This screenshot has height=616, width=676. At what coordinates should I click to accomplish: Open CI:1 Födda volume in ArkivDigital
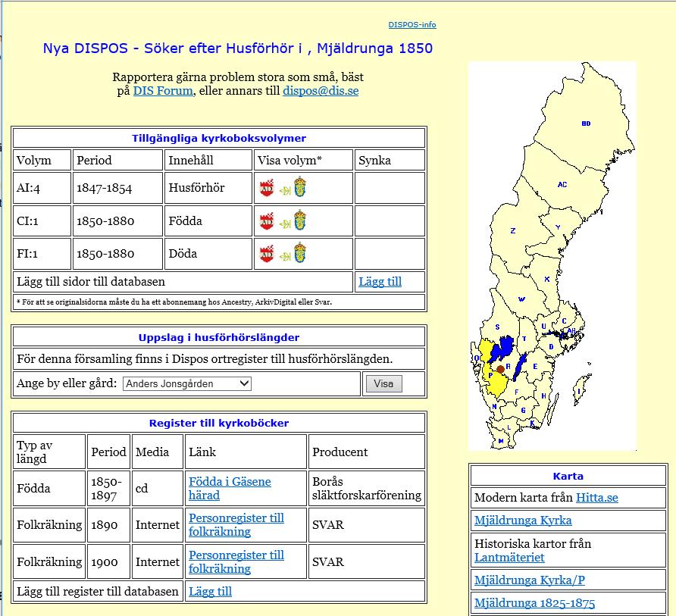click(267, 220)
